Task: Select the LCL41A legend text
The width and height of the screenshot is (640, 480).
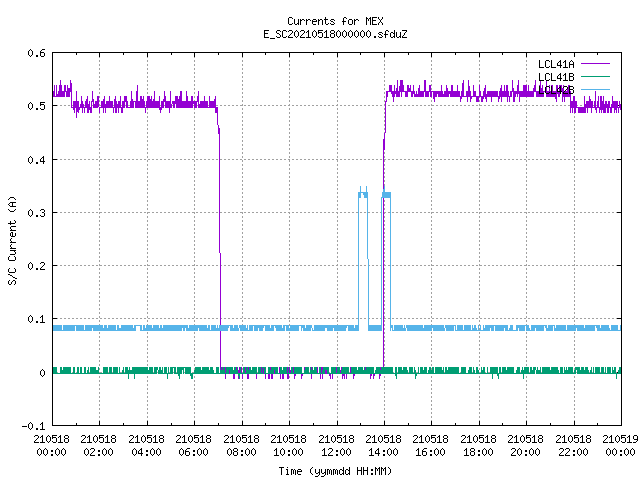Action: pyautogui.click(x=556, y=64)
